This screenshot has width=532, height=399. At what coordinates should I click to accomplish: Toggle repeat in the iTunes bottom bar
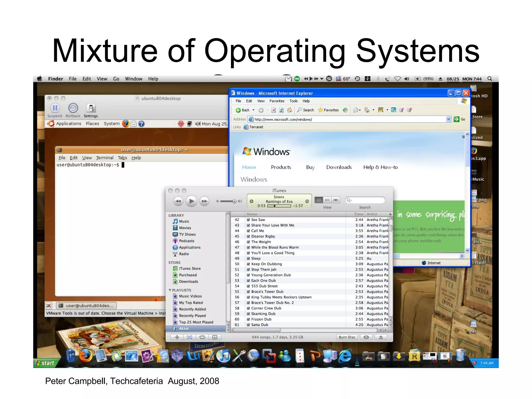coord(202,337)
